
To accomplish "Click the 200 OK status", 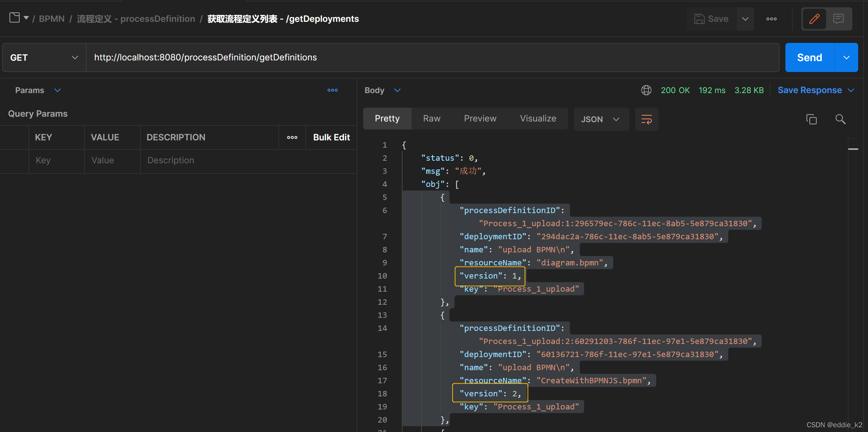I will (675, 90).
